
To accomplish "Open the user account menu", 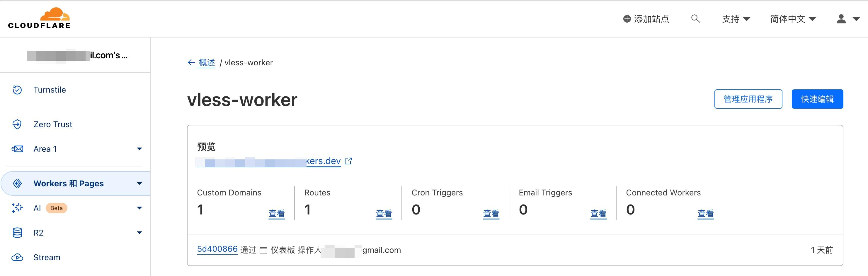I will [x=848, y=19].
